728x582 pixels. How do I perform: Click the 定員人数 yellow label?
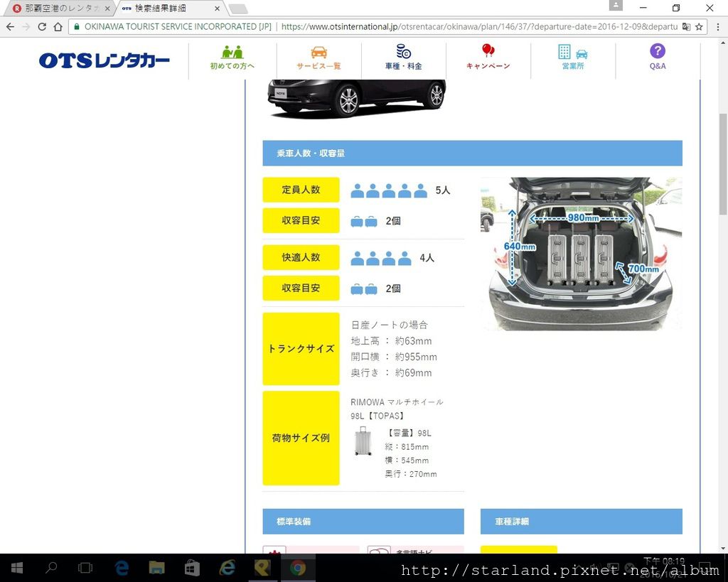pyautogui.click(x=301, y=190)
